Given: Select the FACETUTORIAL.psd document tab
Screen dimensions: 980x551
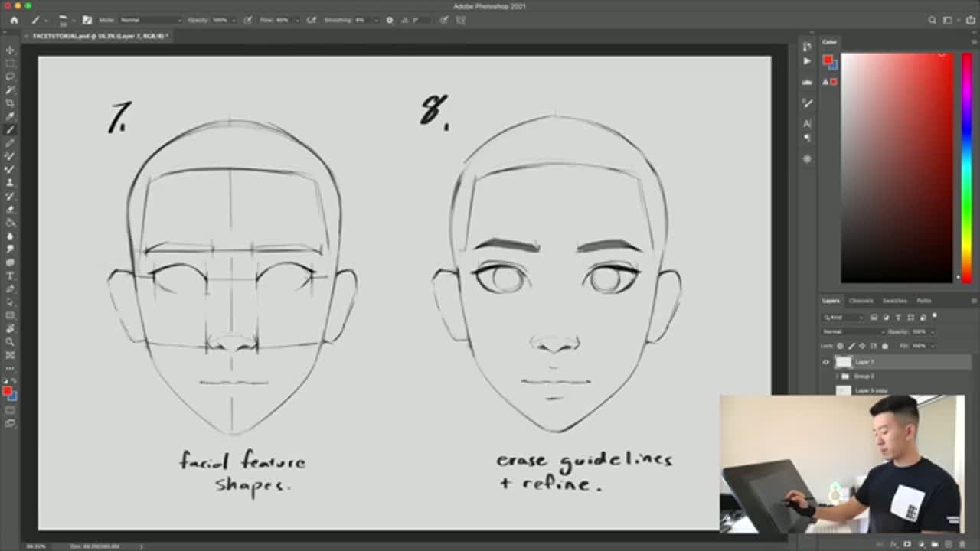Looking at the screenshot, I should [x=100, y=36].
